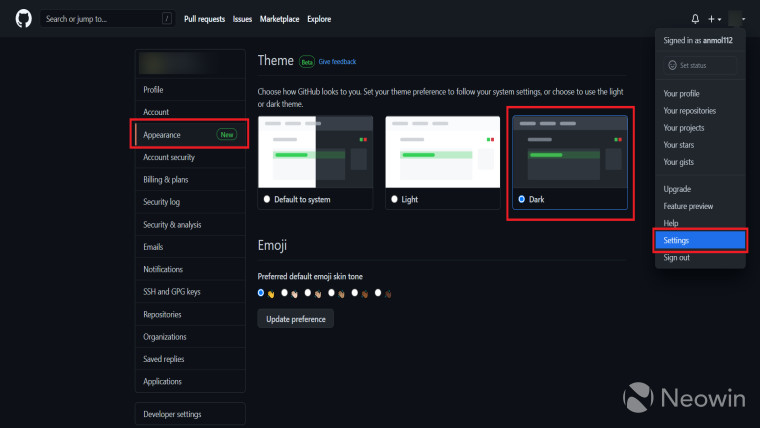Open Notifications settings in sidebar
This screenshot has width=760, height=428.
pyautogui.click(x=190, y=269)
